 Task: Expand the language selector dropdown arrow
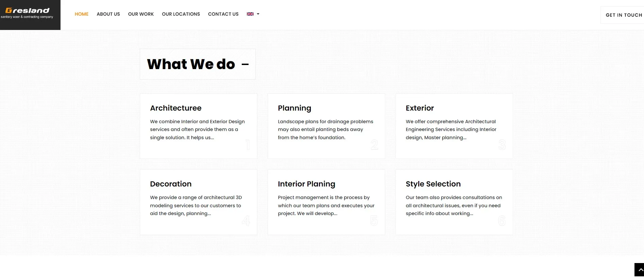[258, 14]
